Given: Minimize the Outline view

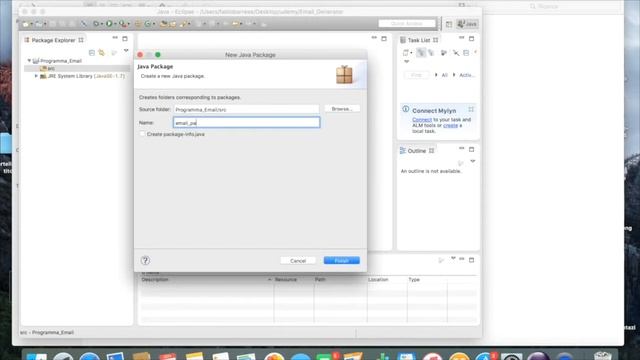Looking at the screenshot, I should click(x=462, y=149).
